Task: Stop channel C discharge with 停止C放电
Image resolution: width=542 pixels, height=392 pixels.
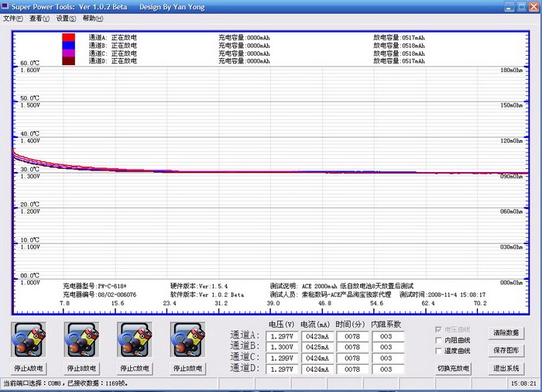Action: pos(135,369)
